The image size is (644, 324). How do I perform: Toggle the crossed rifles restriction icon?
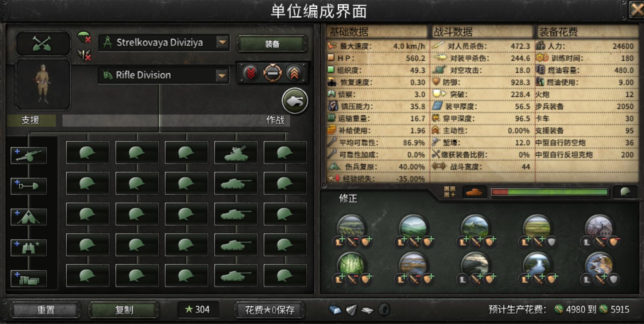84,55
